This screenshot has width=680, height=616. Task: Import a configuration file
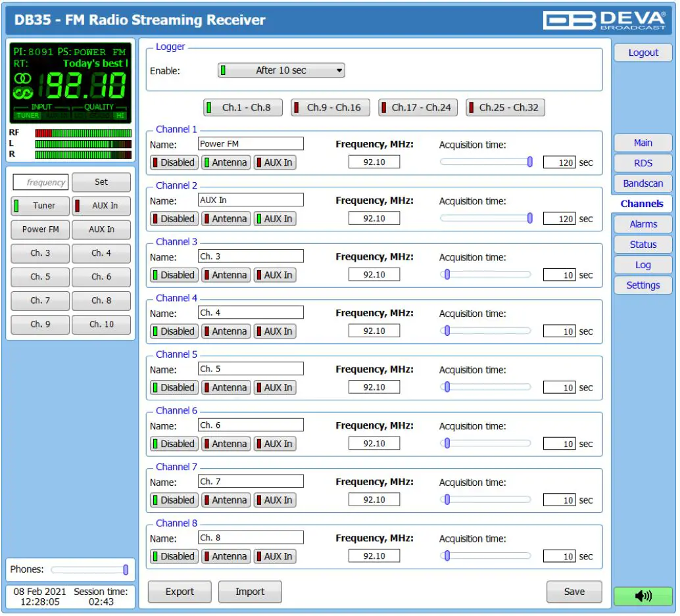pyautogui.click(x=250, y=592)
